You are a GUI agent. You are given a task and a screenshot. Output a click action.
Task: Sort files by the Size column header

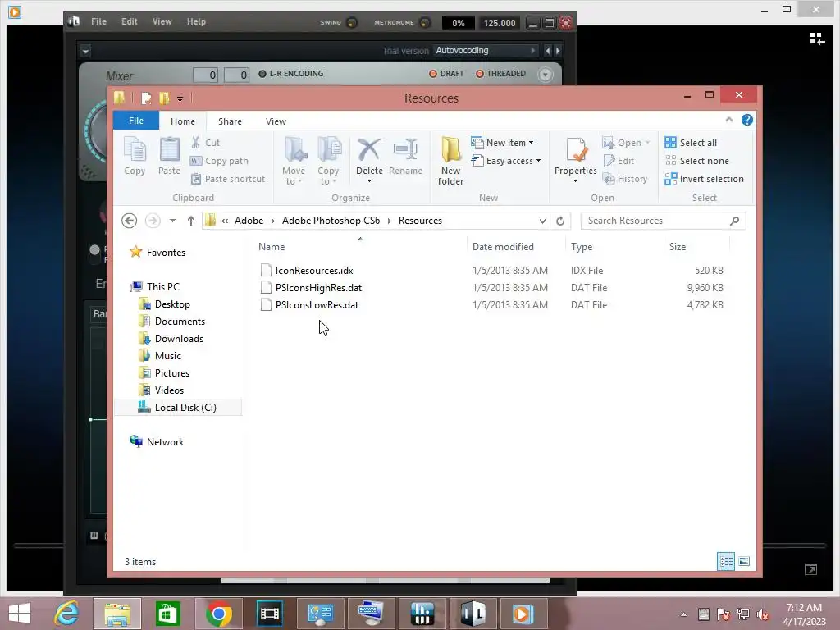click(x=697, y=246)
